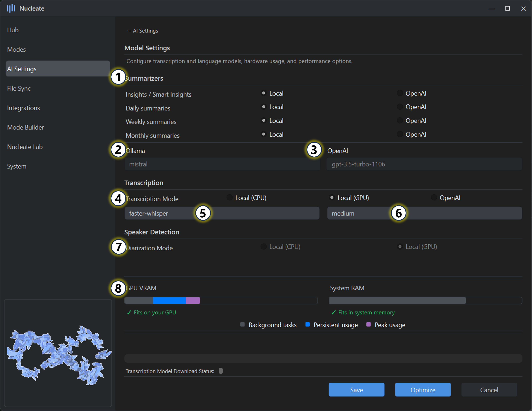Select OpenAI for Insights / Smart Insights
This screenshot has height=411, width=532.
pos(400,93)
